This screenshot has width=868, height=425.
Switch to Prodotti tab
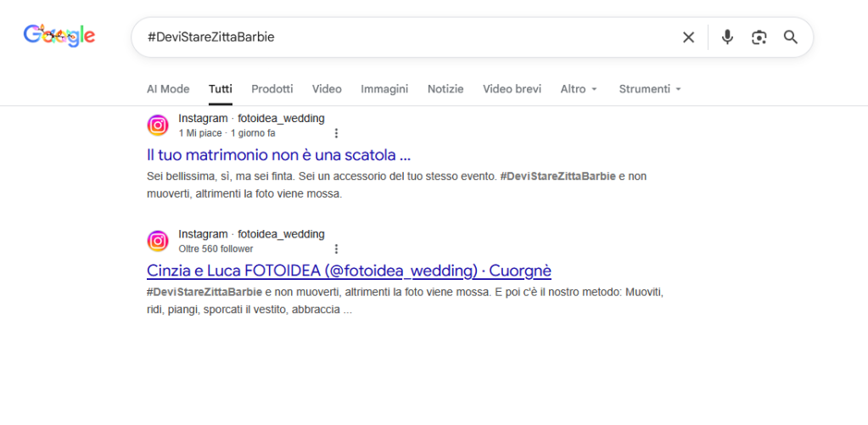coord(272,89)
